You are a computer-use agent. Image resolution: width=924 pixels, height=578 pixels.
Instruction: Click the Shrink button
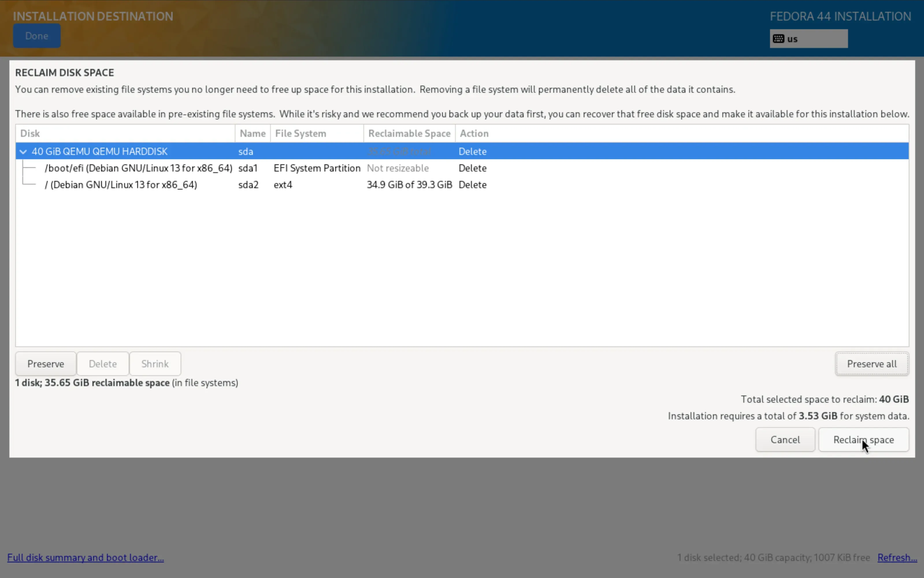[x=155, y=364]
